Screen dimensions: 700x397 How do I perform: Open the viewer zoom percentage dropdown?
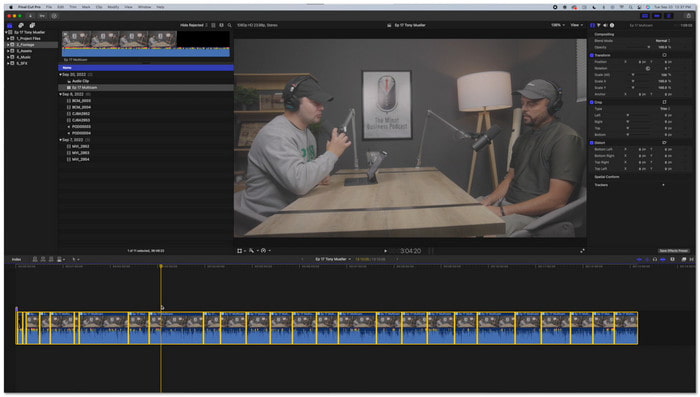coord(558,25)
